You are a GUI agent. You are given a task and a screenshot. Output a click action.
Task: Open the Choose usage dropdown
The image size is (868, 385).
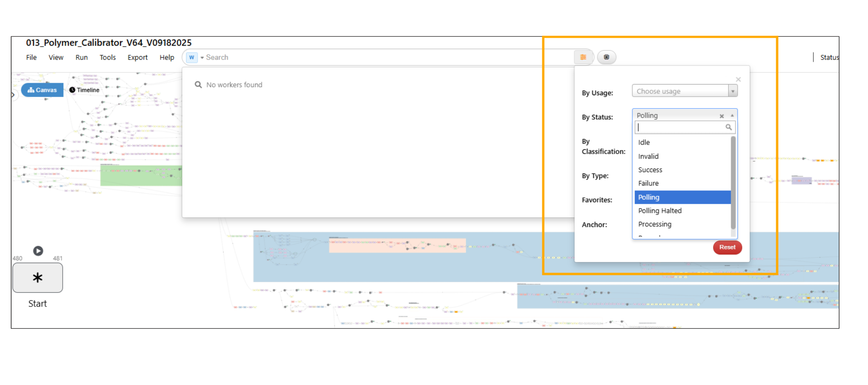[x=684, y=91]
